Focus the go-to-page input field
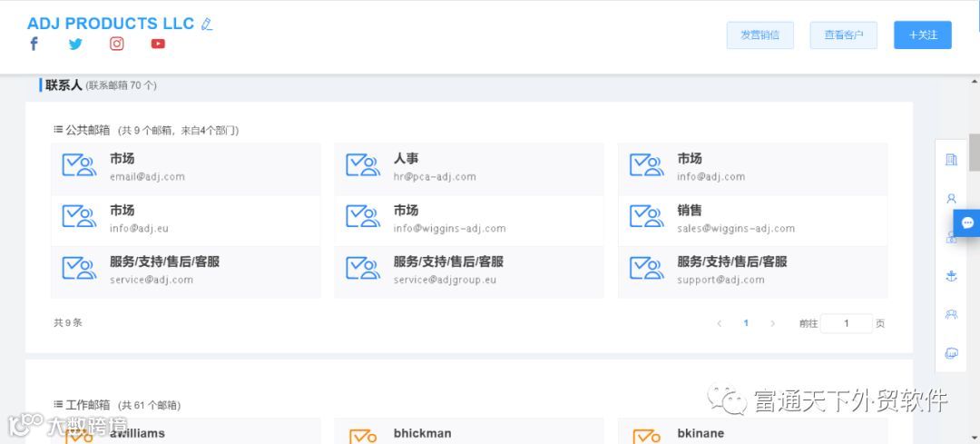Screen dimensions: 980x444 pyautogui.click(x=847, y=323)
